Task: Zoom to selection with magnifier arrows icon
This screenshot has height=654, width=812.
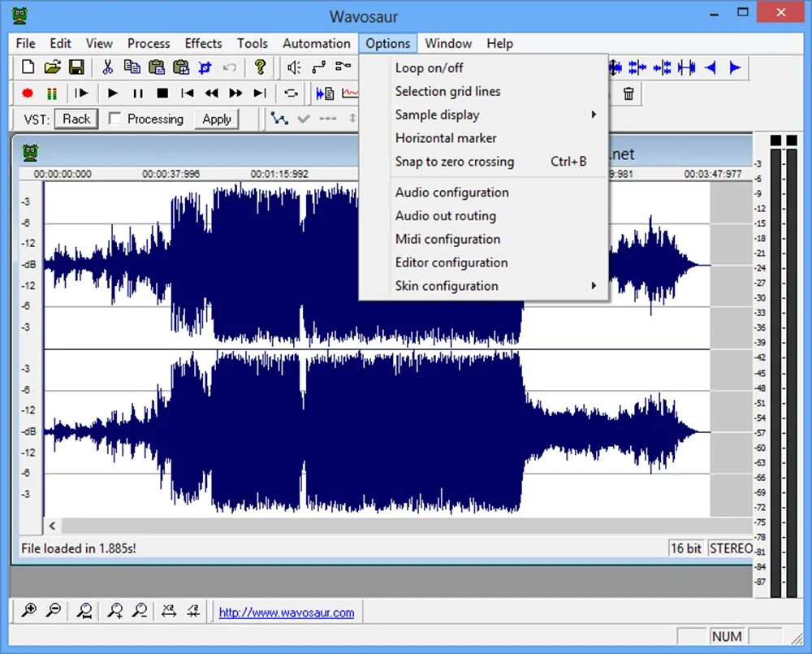Action: (84, 611)
